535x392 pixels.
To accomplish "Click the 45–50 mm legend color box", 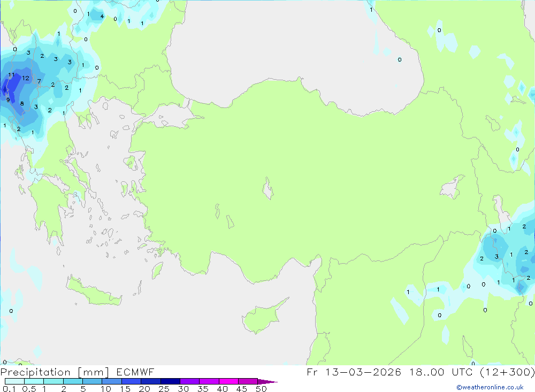I will pos(248,381).
